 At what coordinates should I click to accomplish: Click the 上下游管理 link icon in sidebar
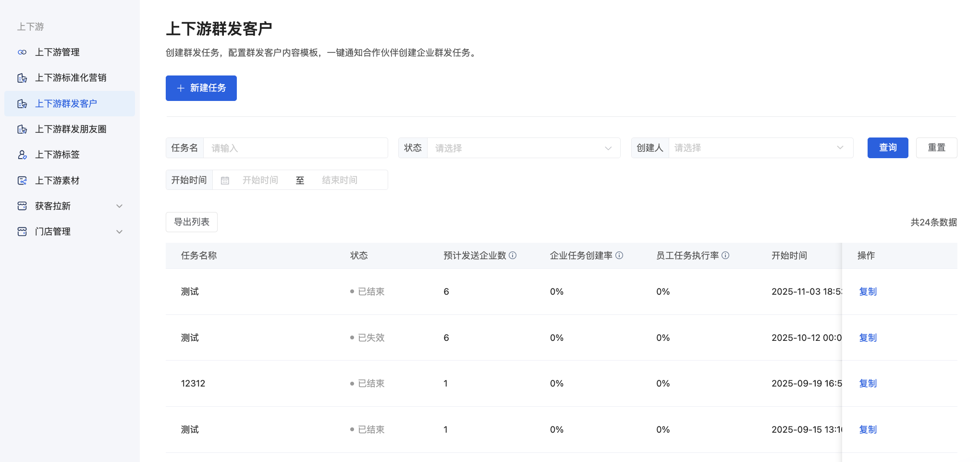pyautogui.click(x=22, y=52)
